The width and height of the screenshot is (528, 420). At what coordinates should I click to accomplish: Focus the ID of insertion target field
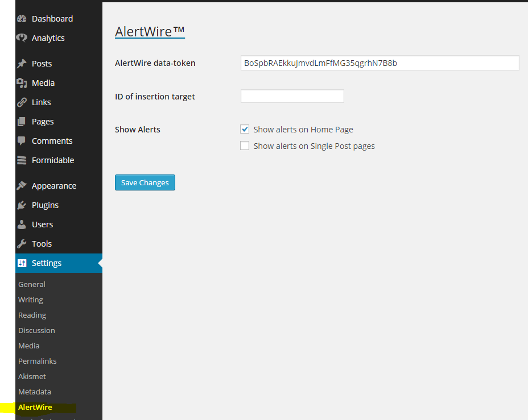[x=292, y=96]
